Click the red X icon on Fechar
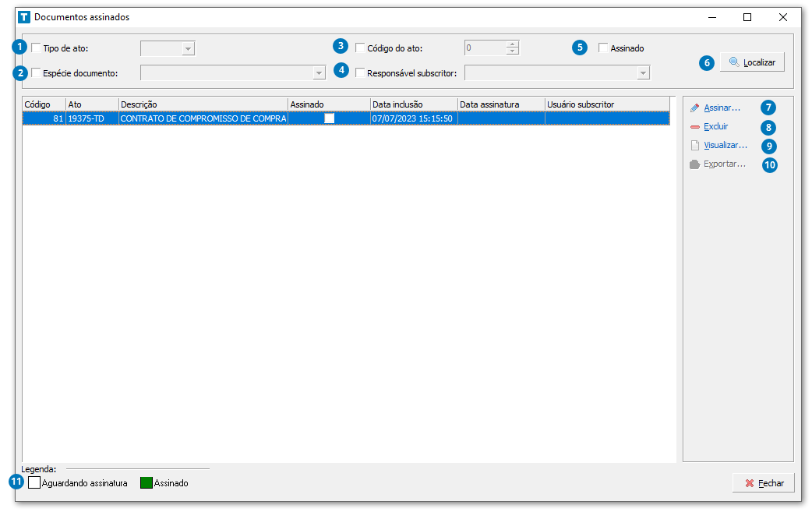Viewport: 812px width, 512px height. click(750, 483)
